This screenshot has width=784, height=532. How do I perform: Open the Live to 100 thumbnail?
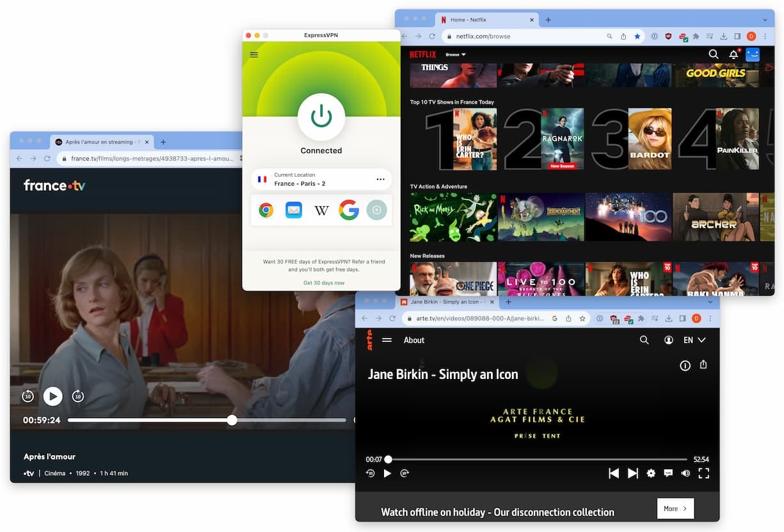tap(541, 278)
